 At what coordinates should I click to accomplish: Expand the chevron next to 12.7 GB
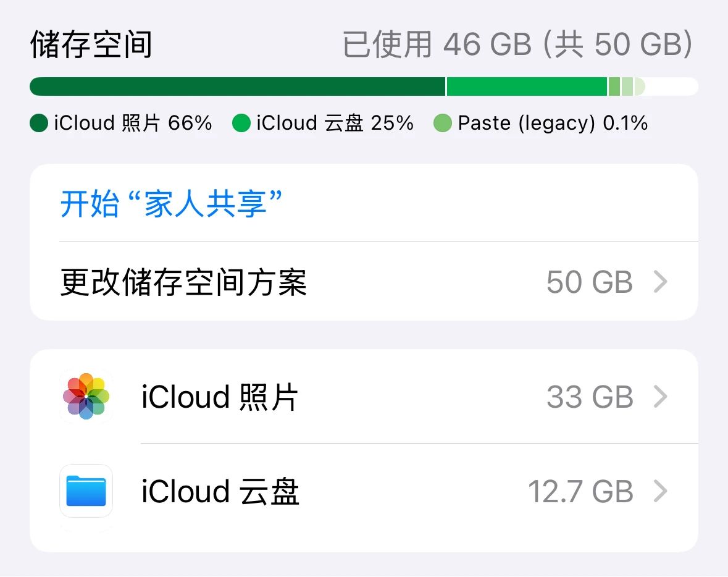[x=660, y=491]
